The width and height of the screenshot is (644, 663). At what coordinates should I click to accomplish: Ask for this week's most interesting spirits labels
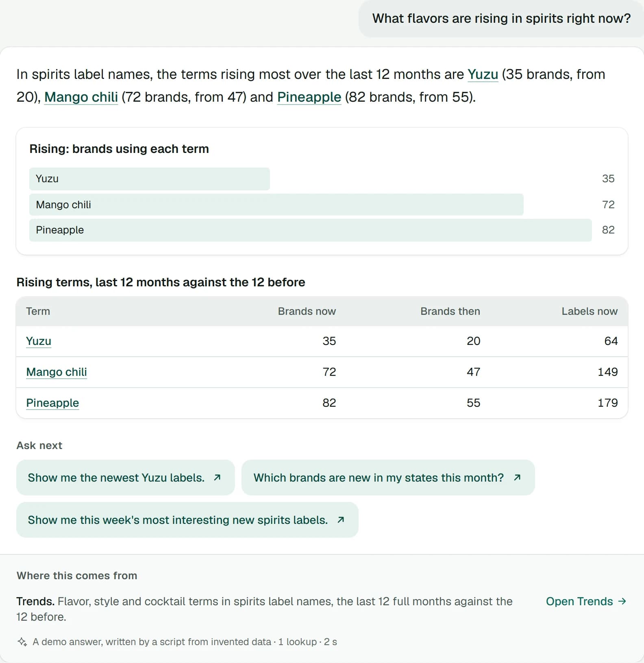pyautogui.click(x=187, y=520)
